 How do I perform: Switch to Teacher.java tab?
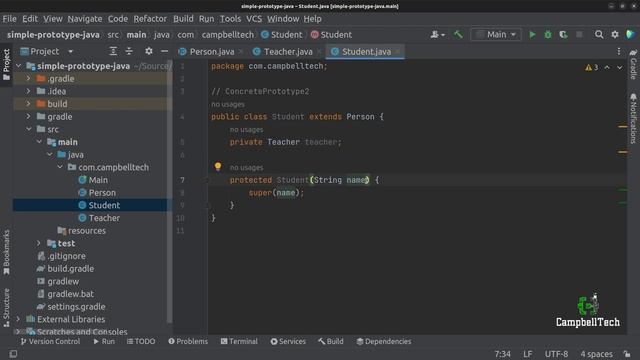click(287, 52)
